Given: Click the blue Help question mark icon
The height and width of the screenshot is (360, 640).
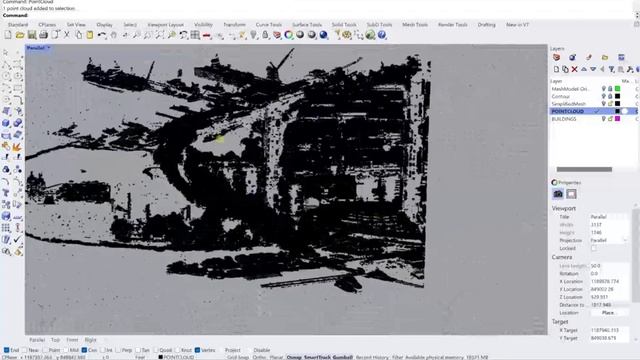Looking at the screenshot, I should coord(382,36).
